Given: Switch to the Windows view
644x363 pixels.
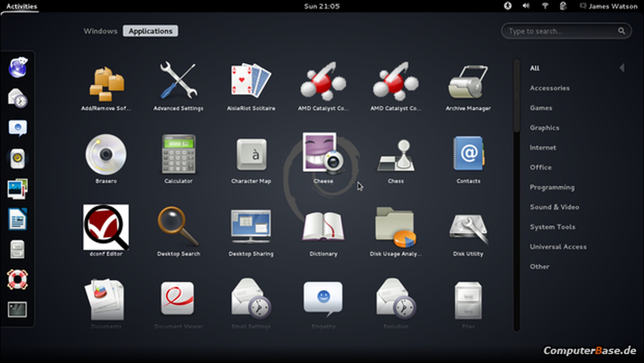Looking at the screenshot, I should (100, 31).
